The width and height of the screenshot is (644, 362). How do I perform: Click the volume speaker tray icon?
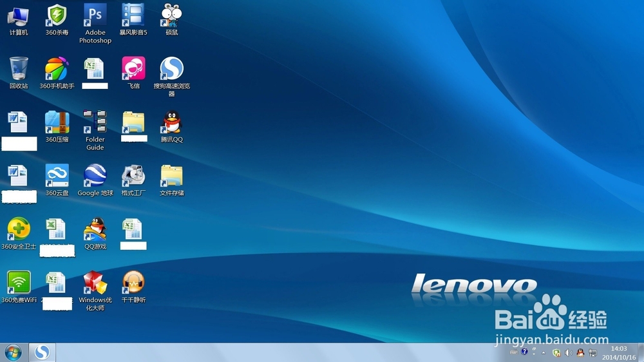pyautogui.click(x=569, y=352)
